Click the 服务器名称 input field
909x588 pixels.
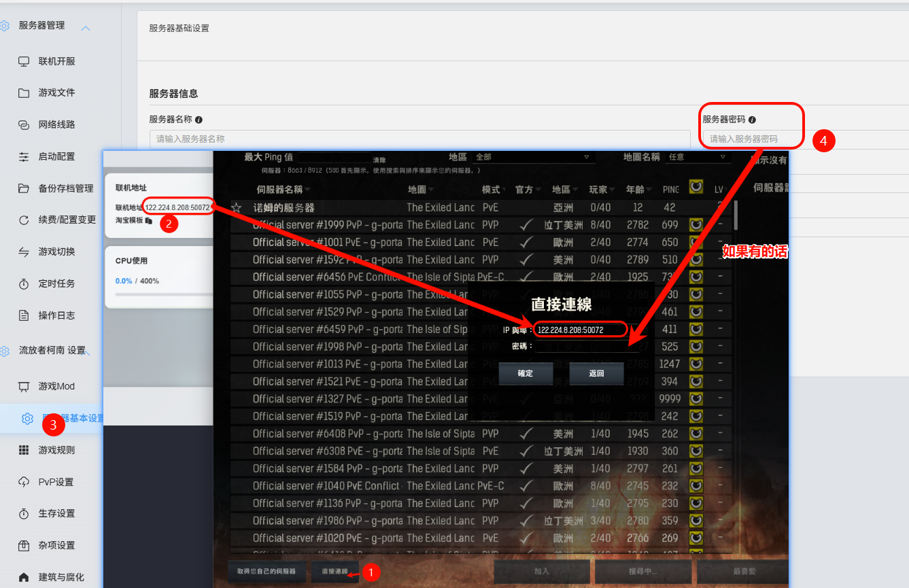tap(419, 139)
